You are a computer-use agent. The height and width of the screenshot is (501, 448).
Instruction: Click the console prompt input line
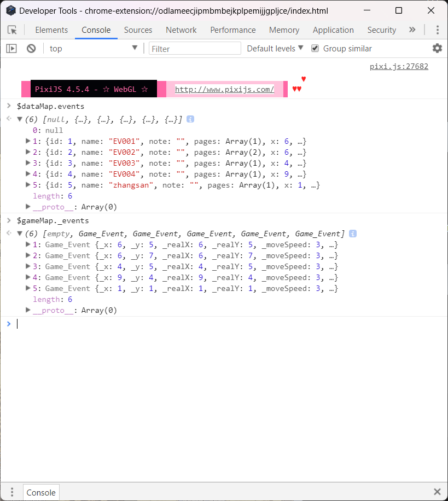click(x=230, y=324)
